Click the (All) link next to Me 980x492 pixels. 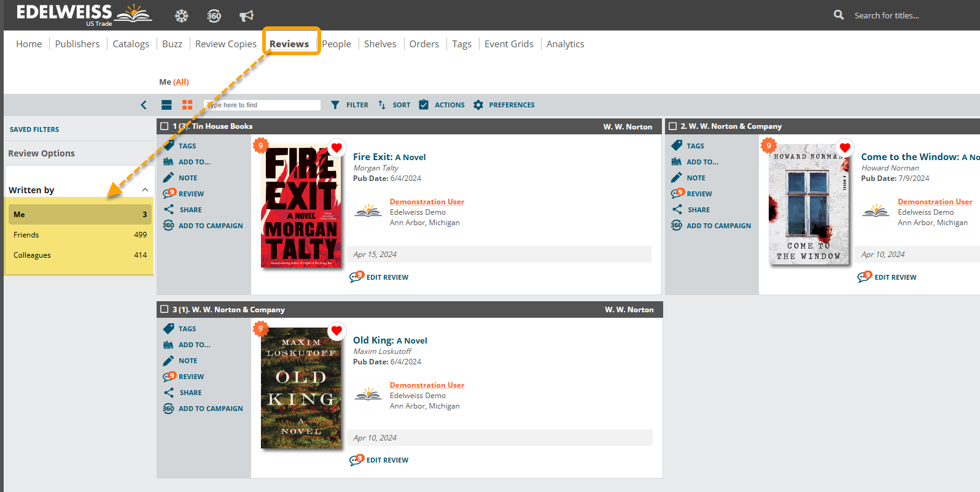181,82
